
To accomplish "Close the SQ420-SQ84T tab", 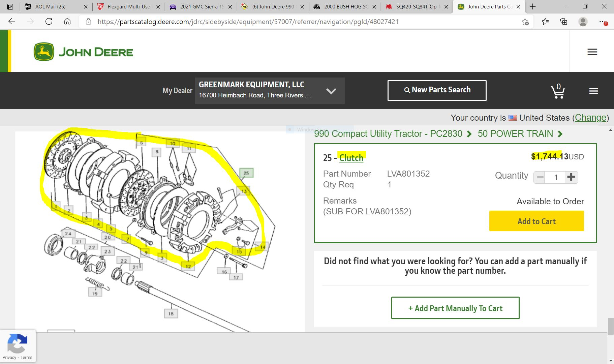I will tap(446, 7).
